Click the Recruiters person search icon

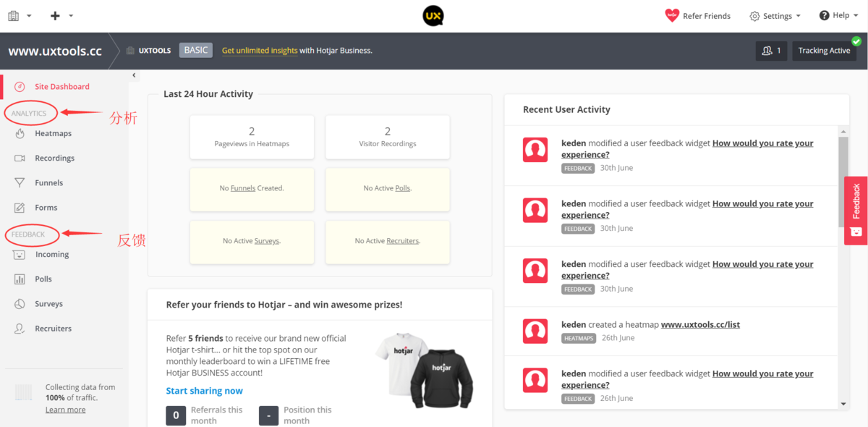click(20, 329)
